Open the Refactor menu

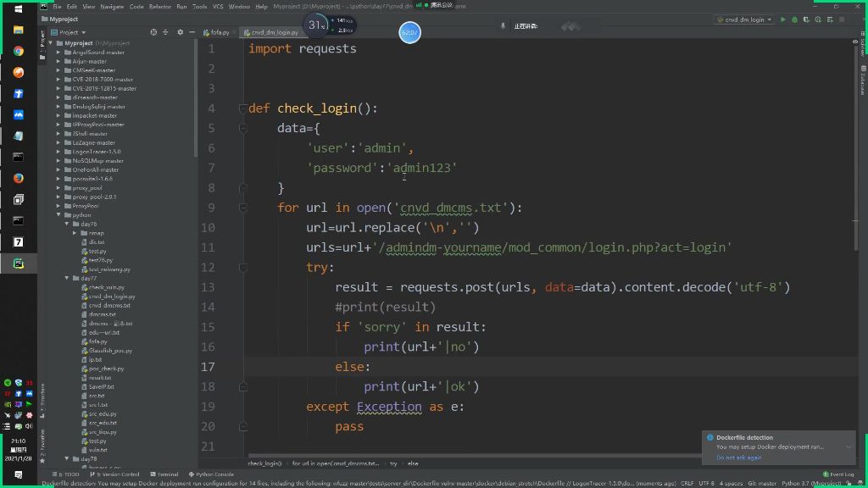point(160,7)
